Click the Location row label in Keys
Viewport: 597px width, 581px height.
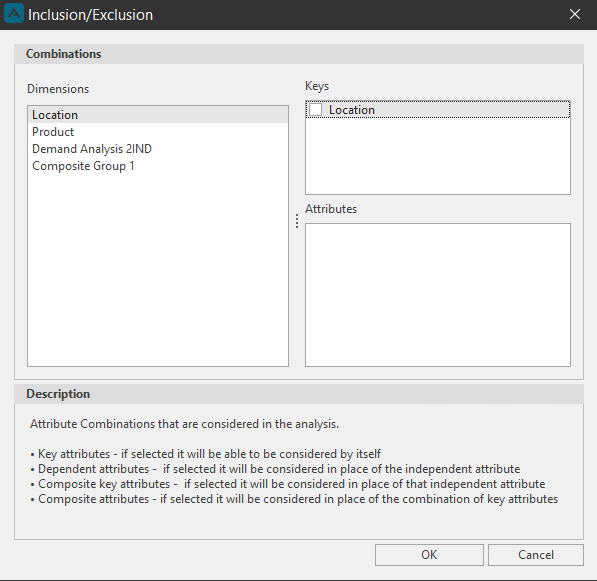[x=352, y=110]
